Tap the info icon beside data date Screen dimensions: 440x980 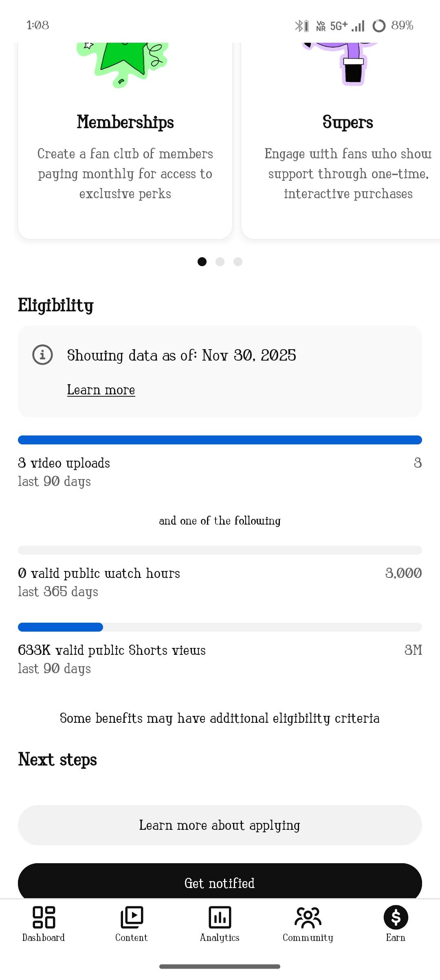tap(42, 355)
